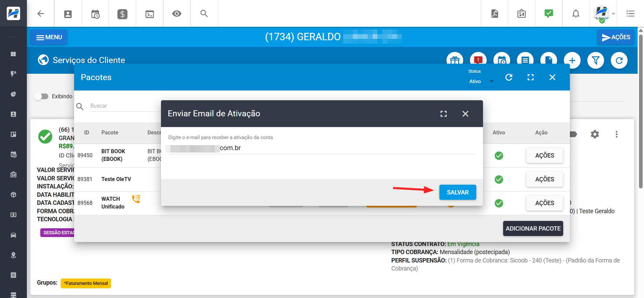
Task: Open the dollar financial icon
Action: (122, 14)
